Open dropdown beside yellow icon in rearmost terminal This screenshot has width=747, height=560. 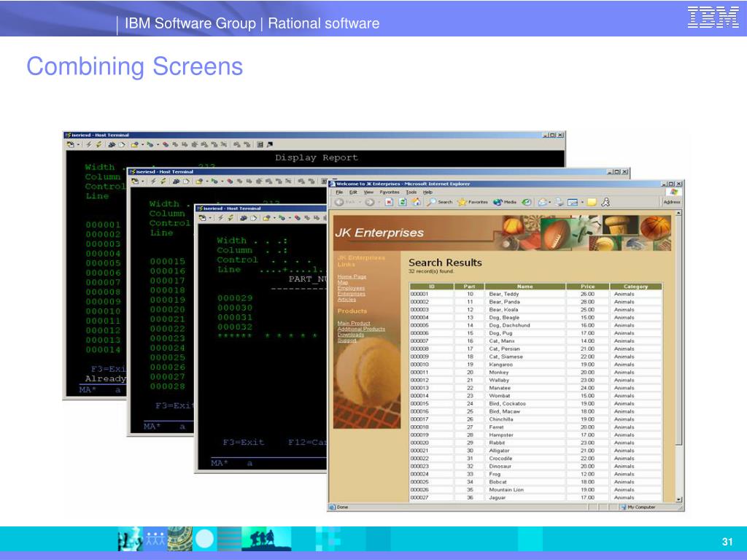click(x=142, y=144)
